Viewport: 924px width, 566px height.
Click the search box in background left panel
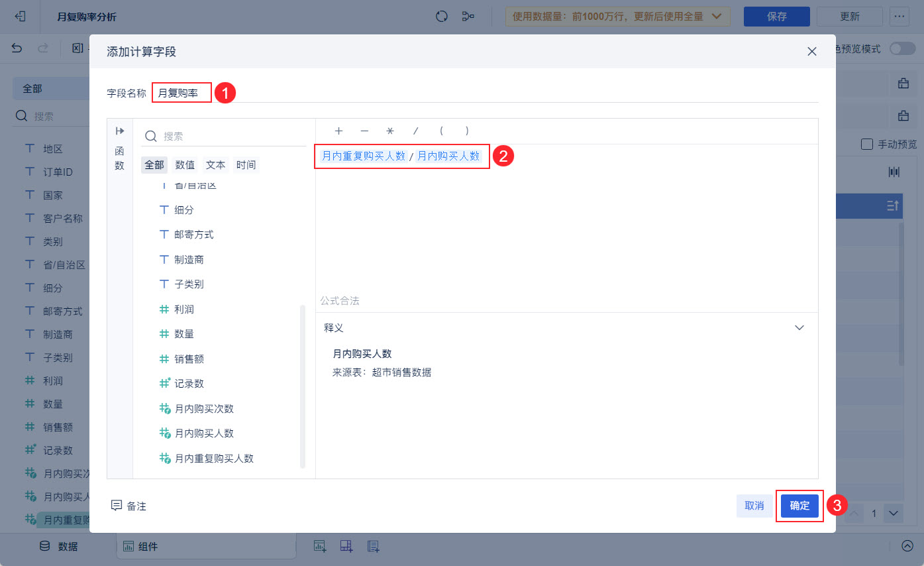pos(52,116)
